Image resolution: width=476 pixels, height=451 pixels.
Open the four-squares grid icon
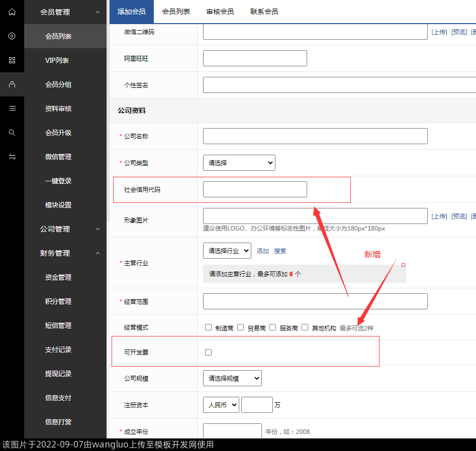point(12,60)
